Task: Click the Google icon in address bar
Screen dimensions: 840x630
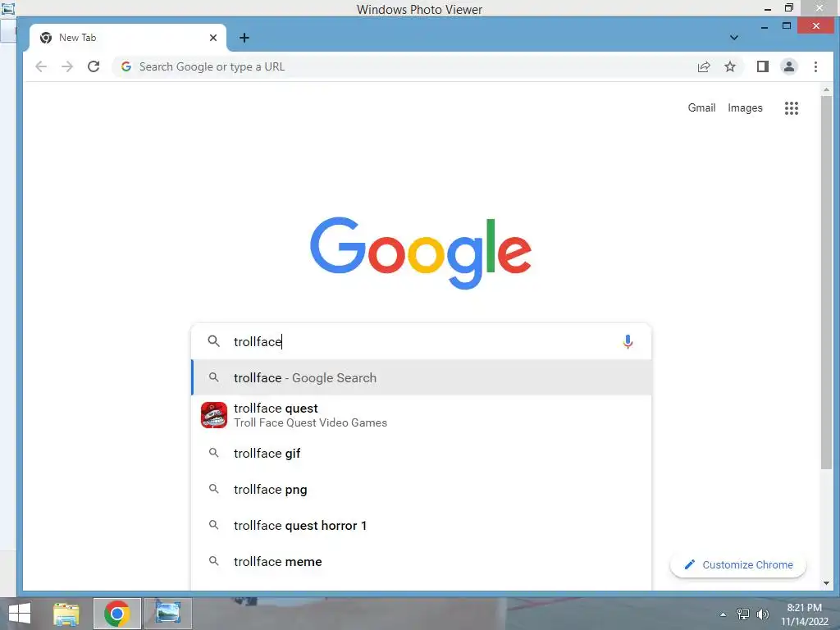Action: pyautogui.click(x=126, y=66)
